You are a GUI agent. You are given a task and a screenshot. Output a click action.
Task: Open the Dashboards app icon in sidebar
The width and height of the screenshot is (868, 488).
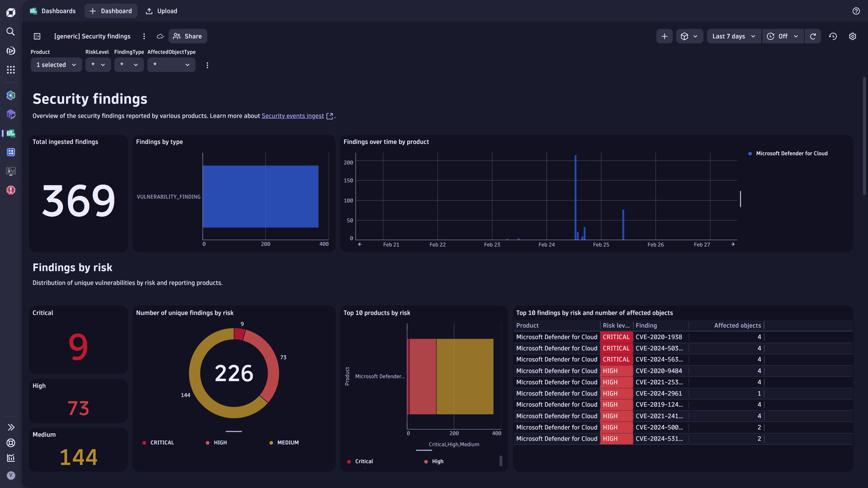[11, 133]
